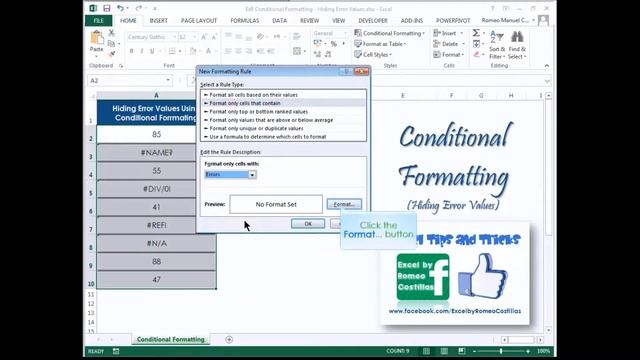Click the AutoSum sigma icon

tap(476, 33)
